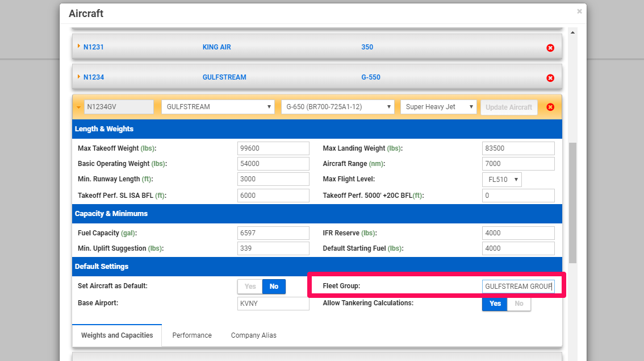644x361 pixels.
Task: Click the N1234 tail number link
Action: [x=94, y=77]
